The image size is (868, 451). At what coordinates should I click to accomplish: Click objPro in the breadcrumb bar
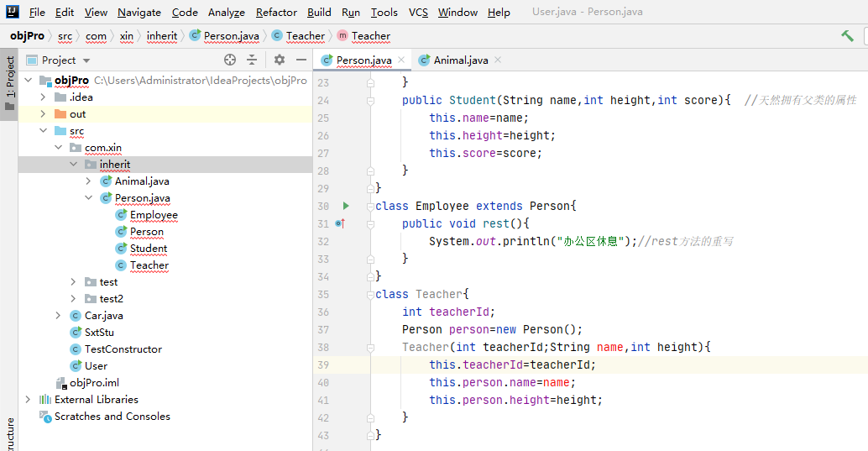pyautogui.click(x=27, y=36)
